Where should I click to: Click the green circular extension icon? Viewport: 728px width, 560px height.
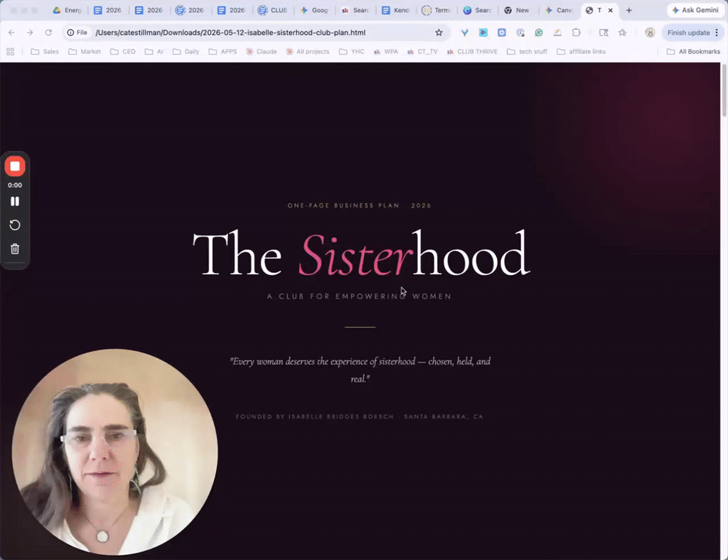(x=539, y=33)
